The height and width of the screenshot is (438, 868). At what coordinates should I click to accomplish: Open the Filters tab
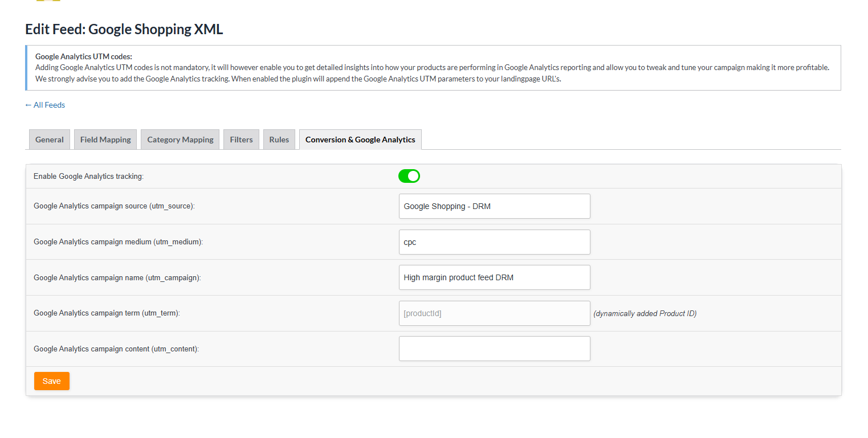tap(241, 140)
